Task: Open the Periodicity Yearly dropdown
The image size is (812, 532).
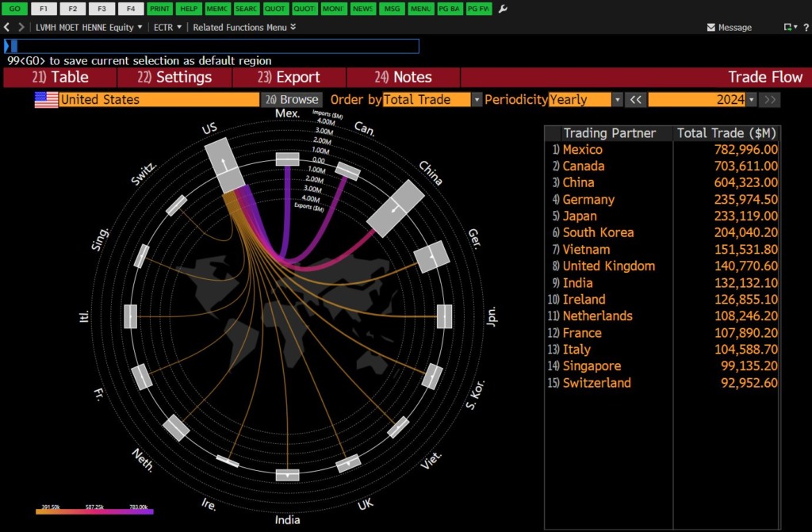Action: pyautogui.click(x=617, y=100)
